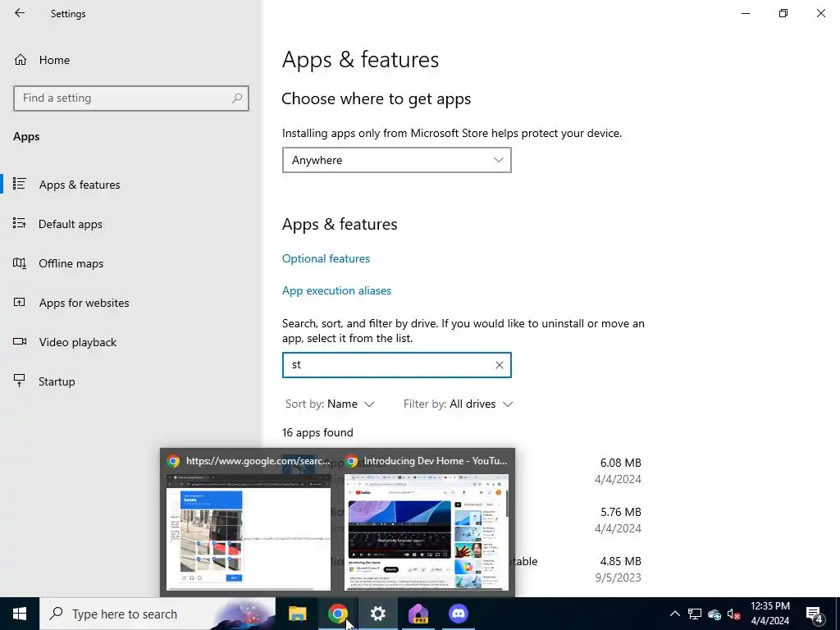Select the Introducing Dev Home YouTube preview
The width and height of the screenshot is (840, 630).
[x=427, y=521]
